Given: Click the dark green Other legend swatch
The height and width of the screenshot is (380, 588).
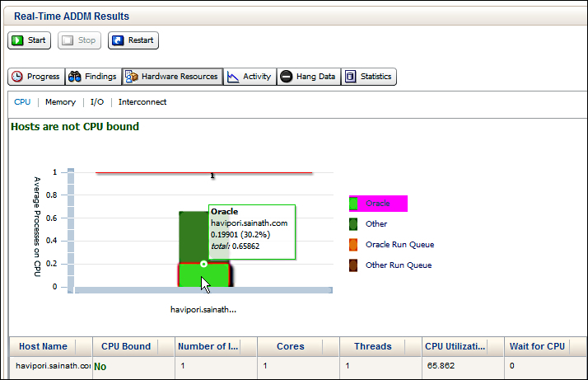Looking at the screenshot, I should 353,224.
